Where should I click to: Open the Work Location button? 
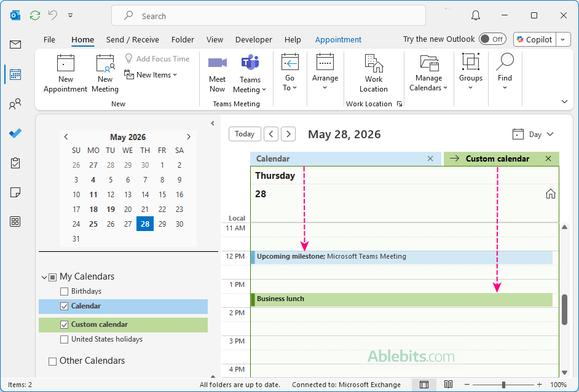[x=374, y=74]
